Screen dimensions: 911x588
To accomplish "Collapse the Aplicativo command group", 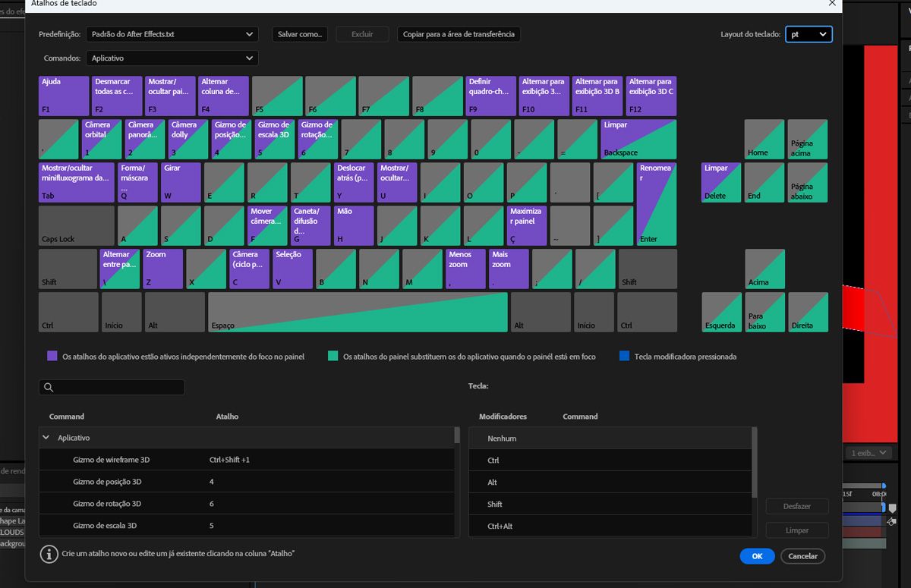I will [46, 437].
